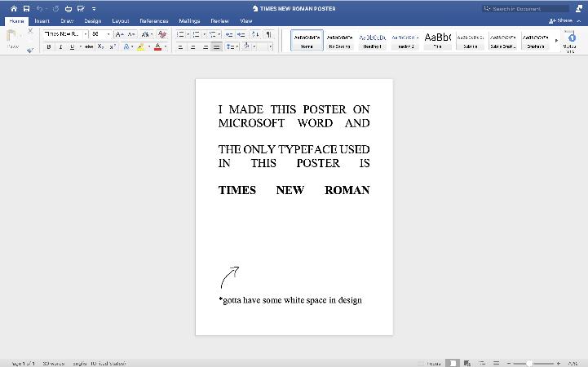
Task: Increase font size with the larger A
Action: click(120, 34)
